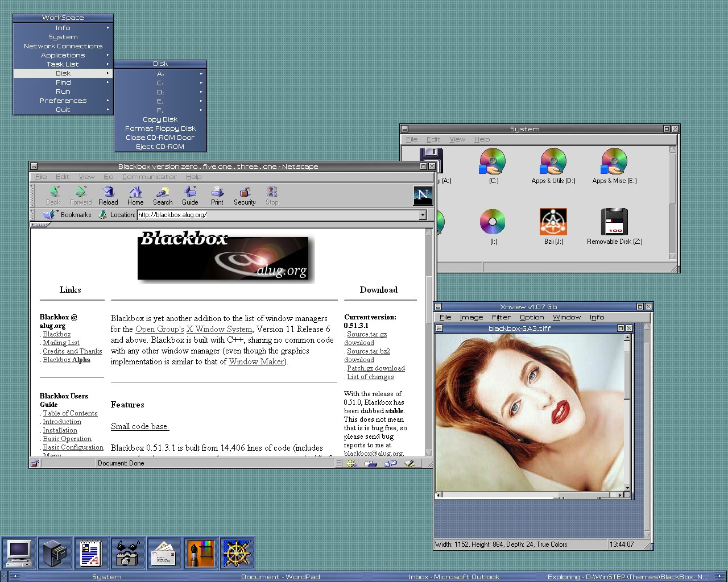Click the Reload icon in Netscape toolbar
This screenshot has width=728, height=582.
[108, 196]
